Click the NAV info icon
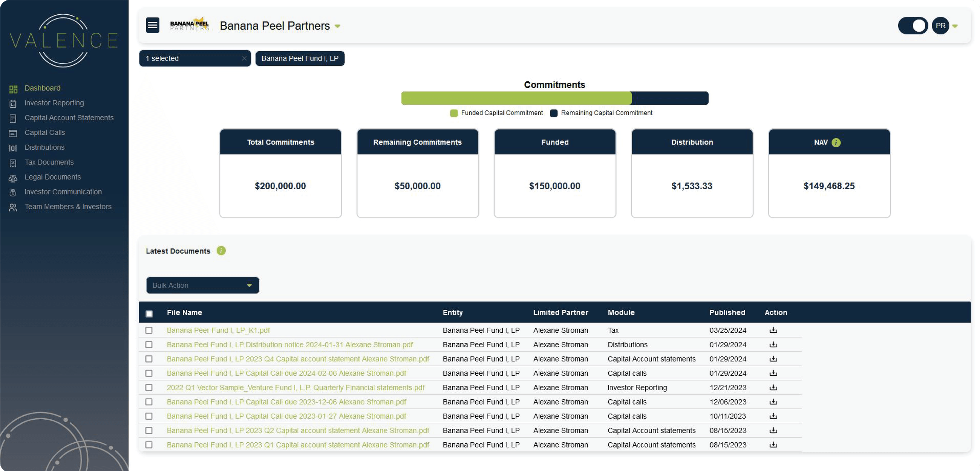The height and width of the screenshot is (472, 980). point(836,143)
